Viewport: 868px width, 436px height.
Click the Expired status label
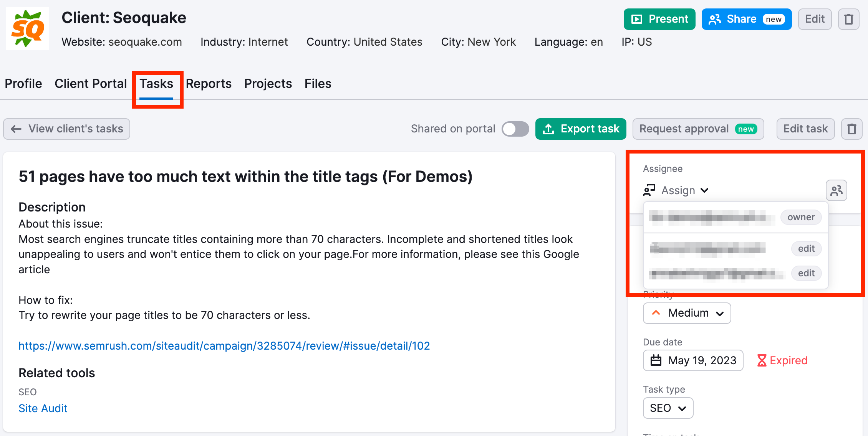click(782, 360)
